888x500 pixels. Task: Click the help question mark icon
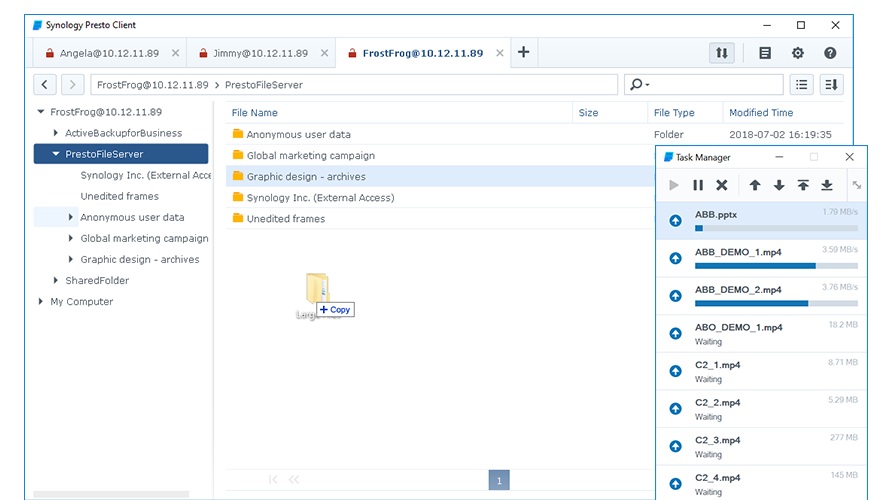(830, 53)
